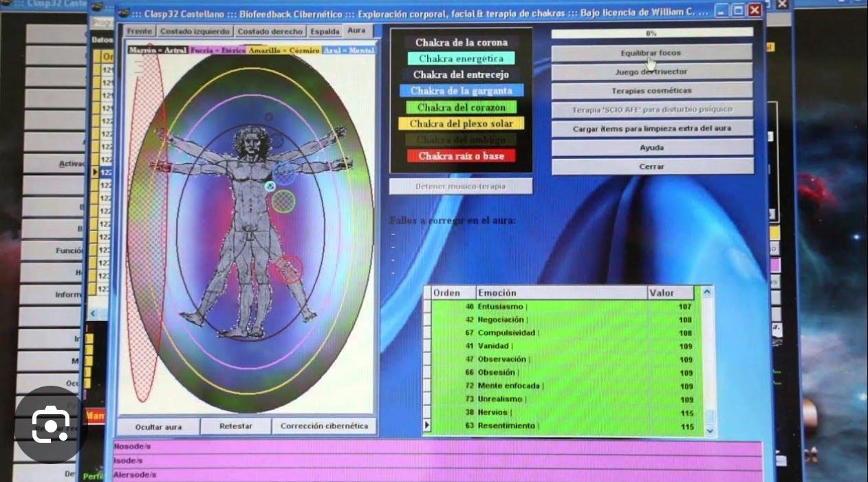Click Ocultar aura button
This screenshot has height=482, width=868.
[159, 426]
